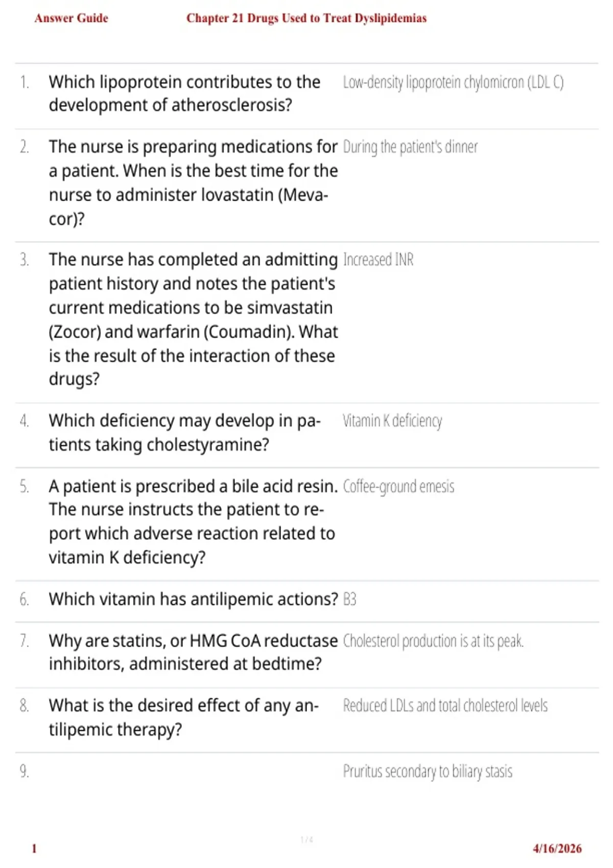
Task: Click the answer 'During the patient's dinner'
Action: (410, 147)
